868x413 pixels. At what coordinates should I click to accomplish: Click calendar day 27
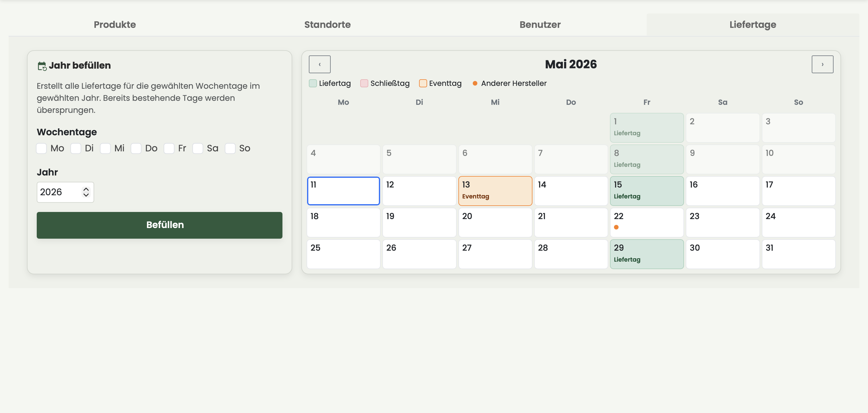[495, 254]
